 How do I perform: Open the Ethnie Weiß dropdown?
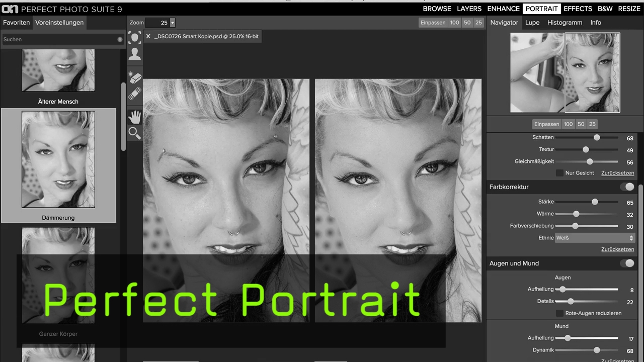click(x=595, y=238)
